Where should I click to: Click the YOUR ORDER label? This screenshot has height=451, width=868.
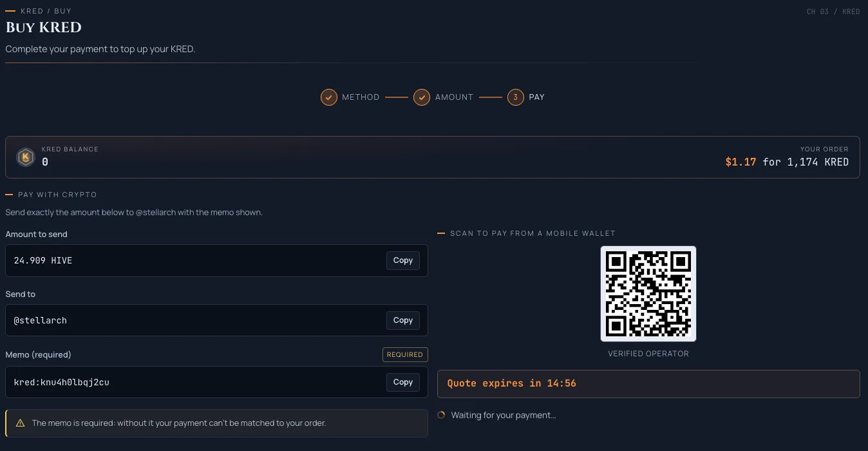point(824,149)
